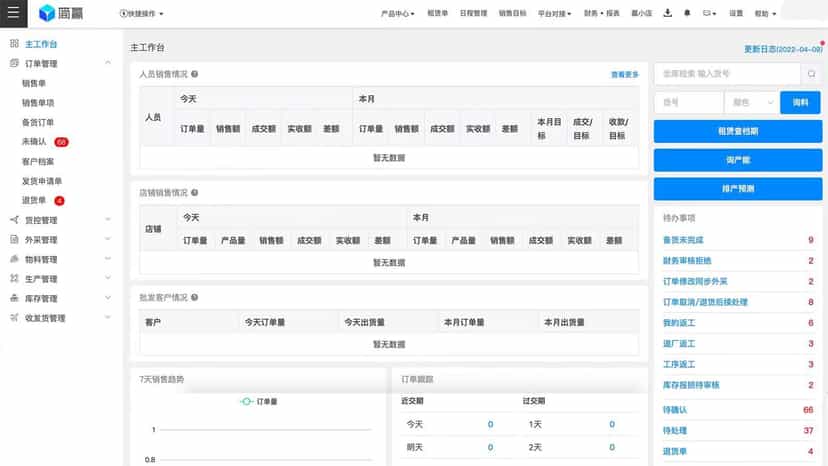
Task: Open 赢小店 in top menu
Action: [x=642, y=13]
